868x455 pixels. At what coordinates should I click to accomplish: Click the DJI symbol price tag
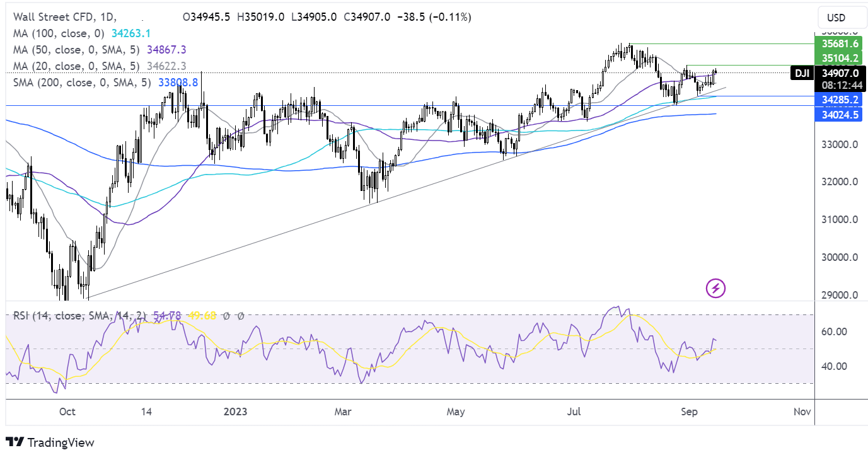[x=802, y=73]
